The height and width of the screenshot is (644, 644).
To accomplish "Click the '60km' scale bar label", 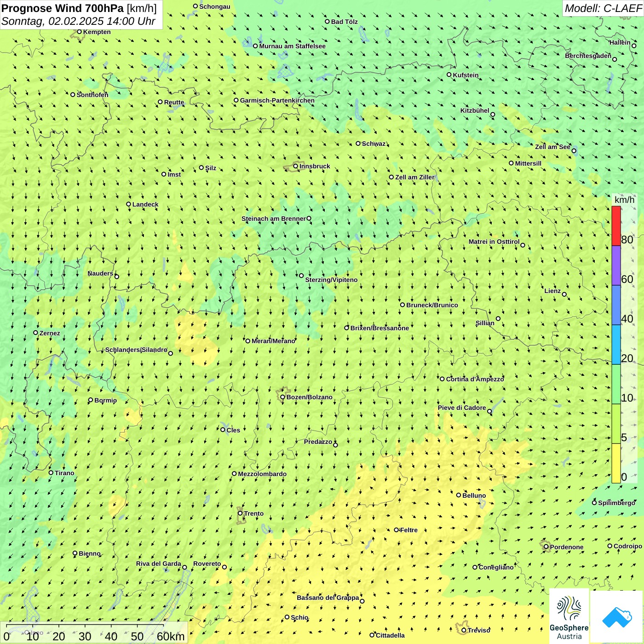I will point(171,637).
